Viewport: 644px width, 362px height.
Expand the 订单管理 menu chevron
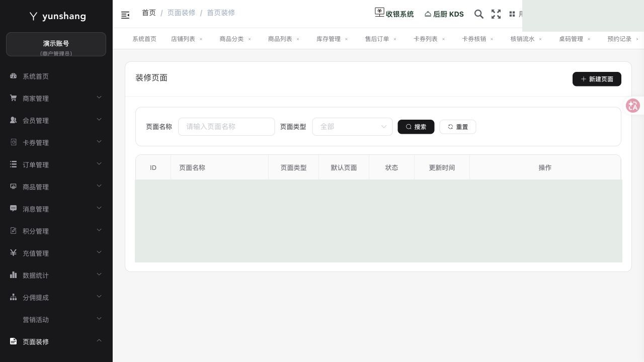point(99,164)
